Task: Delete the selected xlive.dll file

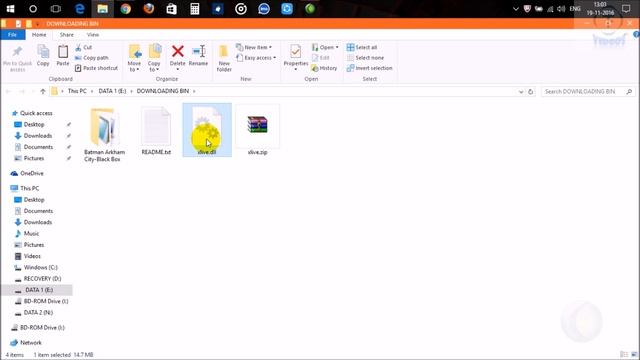Action: (178, 57)
